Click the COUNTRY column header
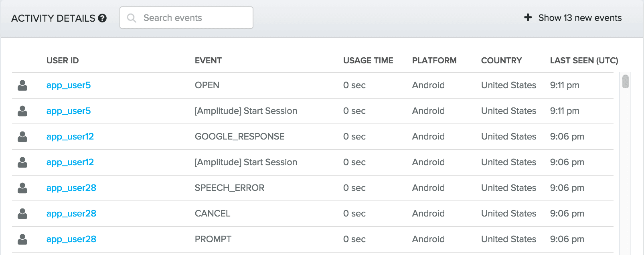Image resolution: width=644 pixels, height=255 pixels. coord(501,61)
